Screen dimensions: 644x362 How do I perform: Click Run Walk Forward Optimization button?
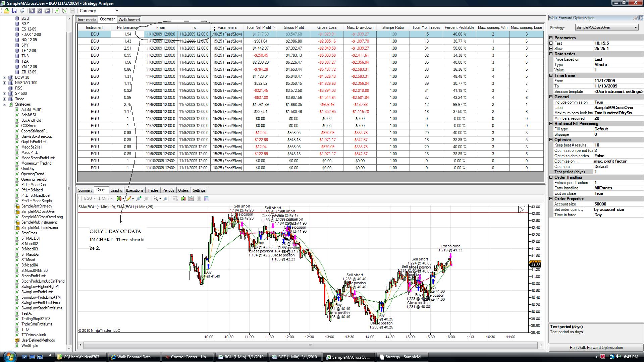point(596,348)
